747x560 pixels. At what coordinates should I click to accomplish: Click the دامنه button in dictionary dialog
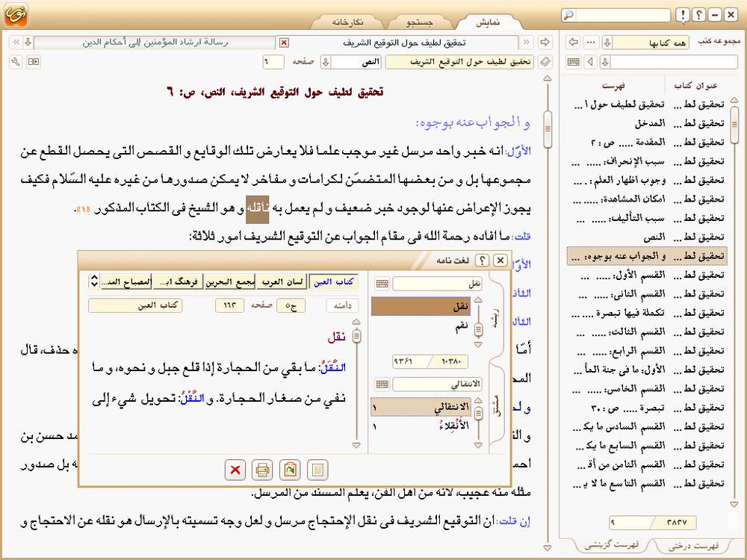pos(342,305)
